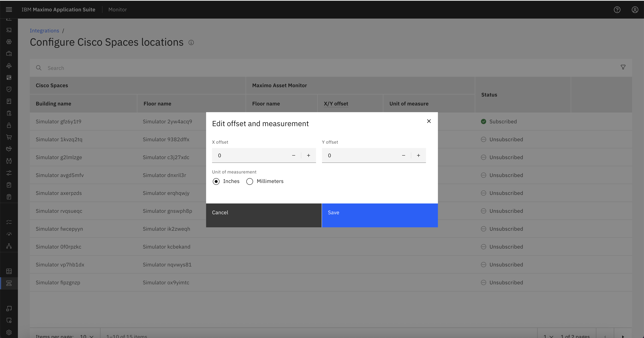Click the two people sidebar icon
Image resolution: width=644 pixels, height=338 pixels.
tap(9, 161)
